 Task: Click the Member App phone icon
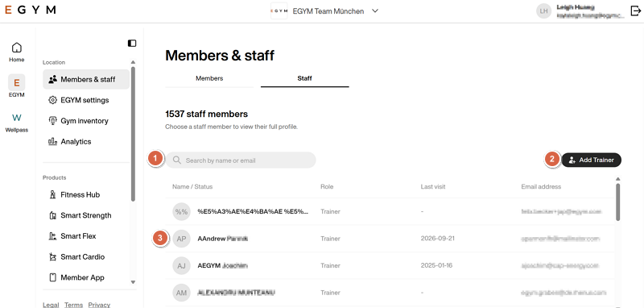tap(52, 277)
